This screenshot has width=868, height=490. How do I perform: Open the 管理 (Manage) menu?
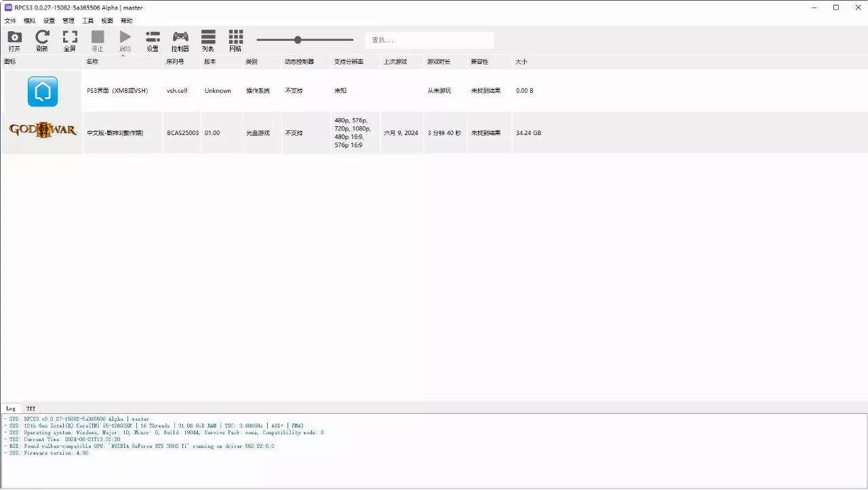coord(68,21)
